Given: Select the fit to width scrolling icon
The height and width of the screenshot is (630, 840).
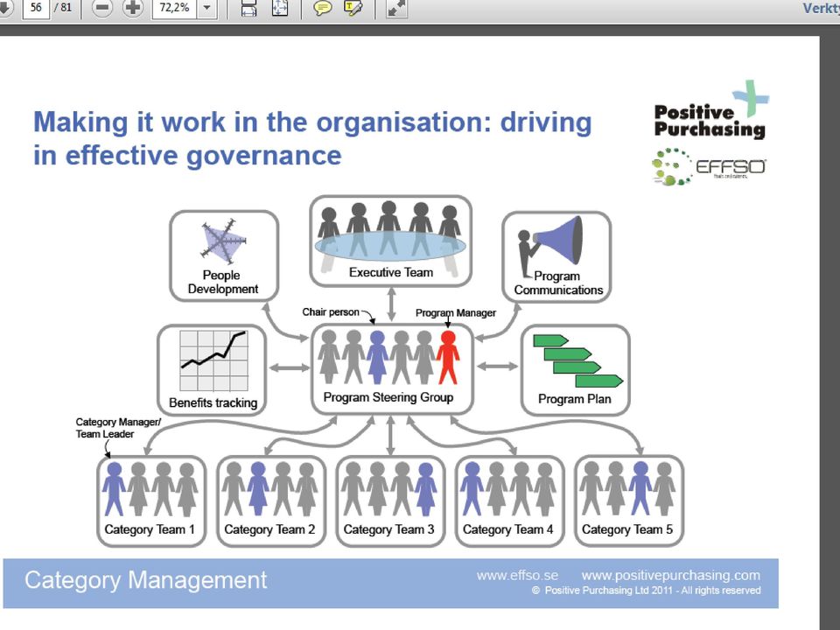Looking at the screenshot, I should (x=248, y=8).
